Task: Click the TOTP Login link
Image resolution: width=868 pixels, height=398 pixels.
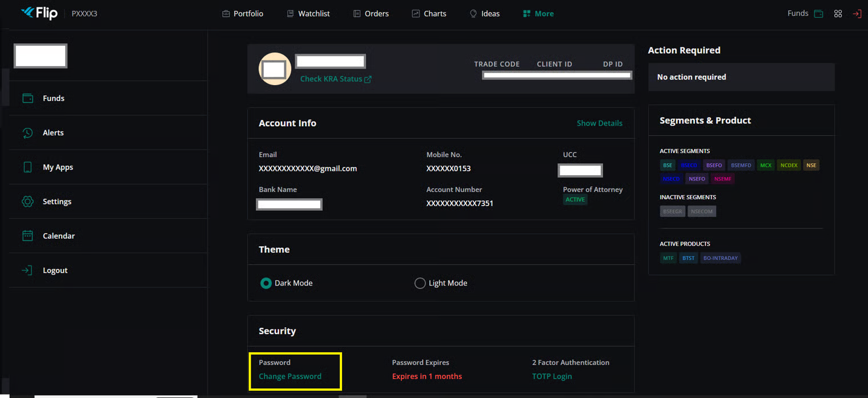Action: pos(552,376)
